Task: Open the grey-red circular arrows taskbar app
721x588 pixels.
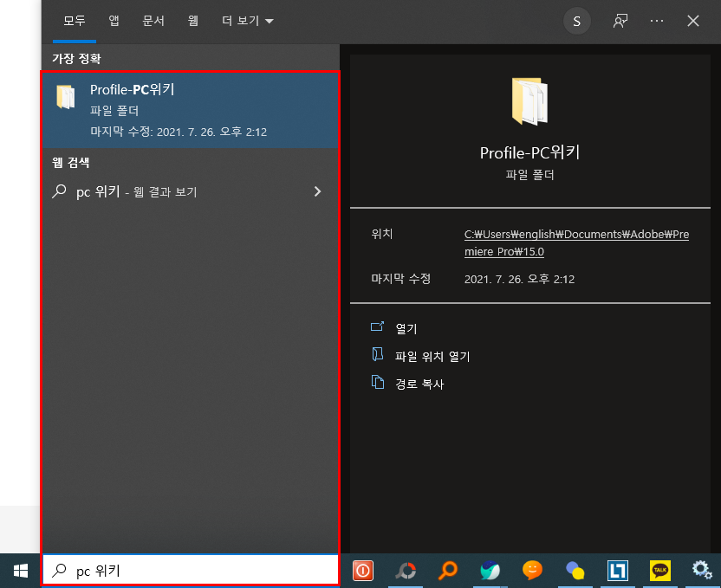Action: pos(406,571)
